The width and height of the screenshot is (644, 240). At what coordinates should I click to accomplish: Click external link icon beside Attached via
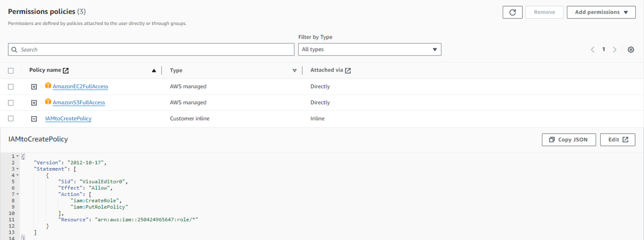click(348, 71)
